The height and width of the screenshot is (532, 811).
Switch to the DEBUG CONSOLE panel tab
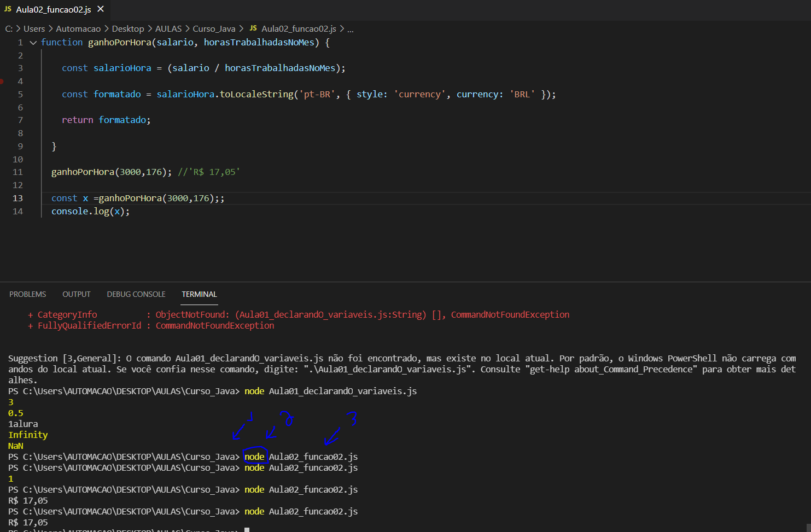click(136, 294)
